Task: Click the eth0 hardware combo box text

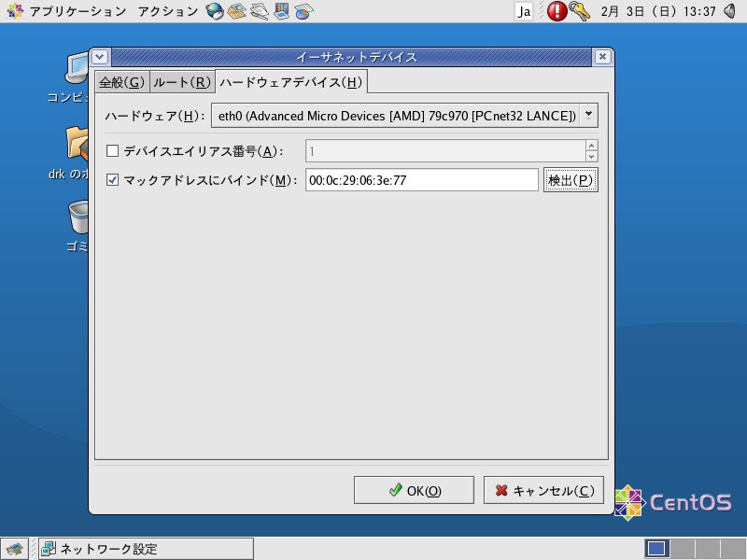Action: (396, 115)
